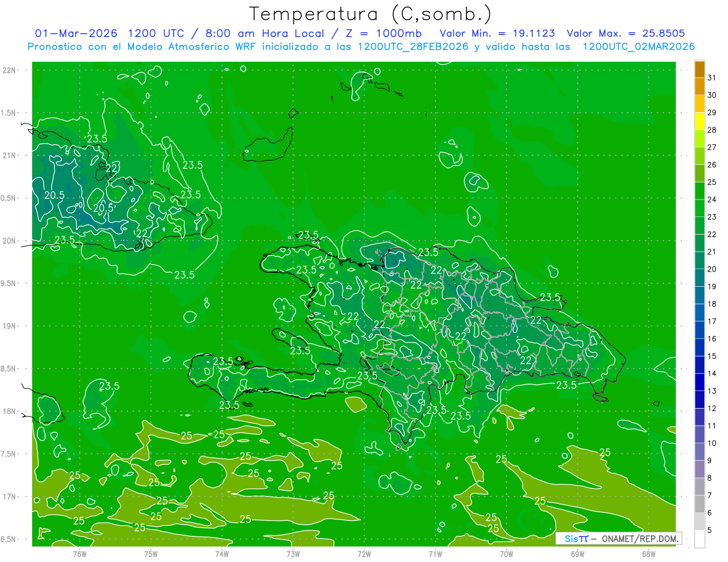Click the longitude label "72W"
The width and height of the screenshot is (728, 562).
364,554
